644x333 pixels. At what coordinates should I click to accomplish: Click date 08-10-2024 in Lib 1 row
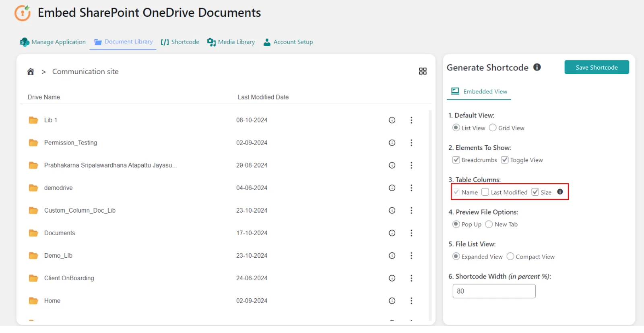pos(252,120)
